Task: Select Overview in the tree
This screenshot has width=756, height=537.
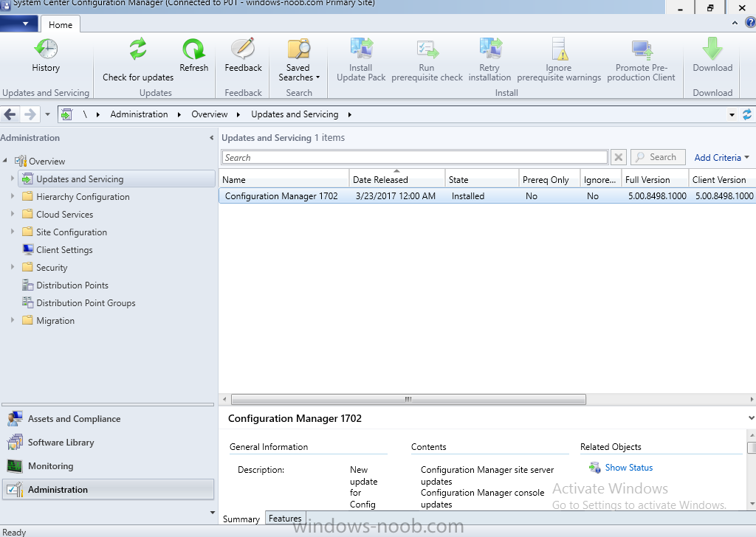Action: point(47,162)
